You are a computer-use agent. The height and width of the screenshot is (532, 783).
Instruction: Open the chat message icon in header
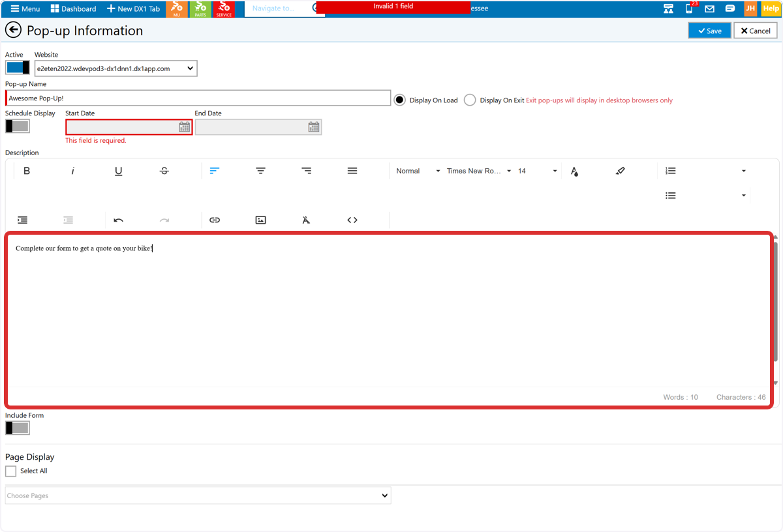pyautogui.click(x=730, y=9)
